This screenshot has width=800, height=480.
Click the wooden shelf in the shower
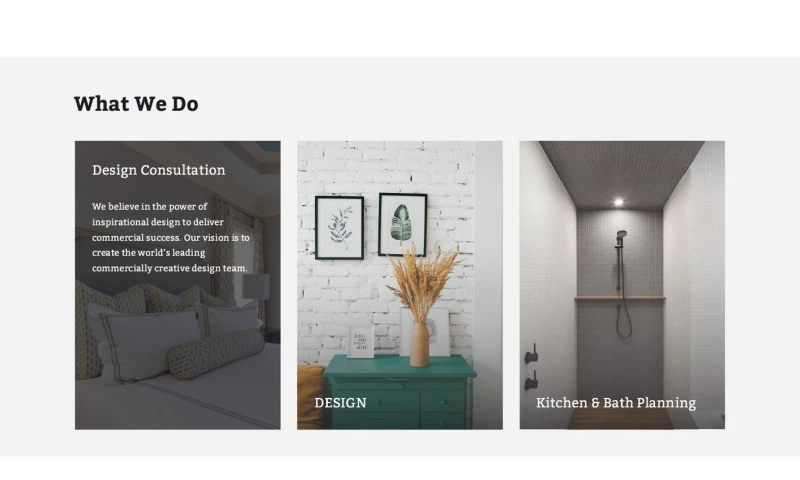point(620,298)
